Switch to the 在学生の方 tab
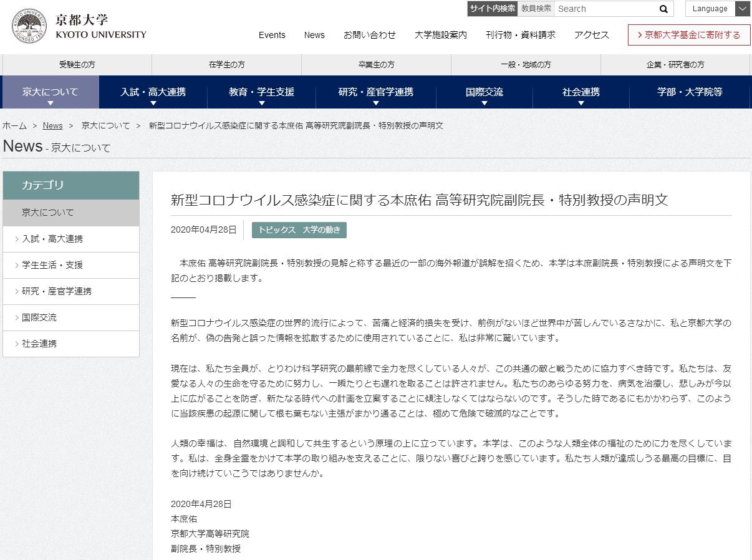Screen dimensions: 752x560 pyautogui.click(x=226, y=64)
